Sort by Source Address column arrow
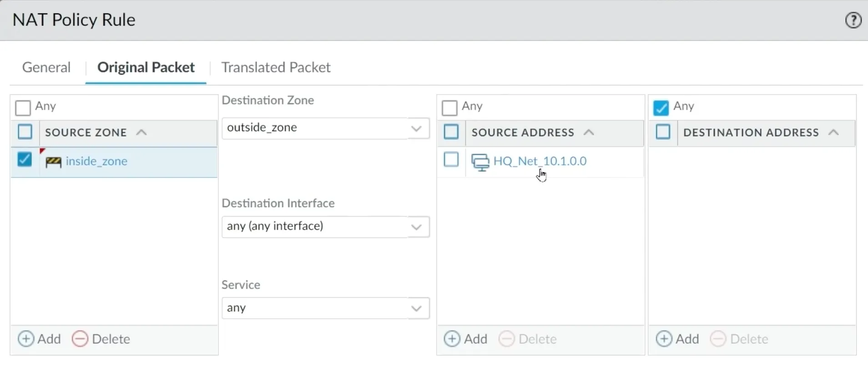 pyautogui.click(x=589, y=132)
